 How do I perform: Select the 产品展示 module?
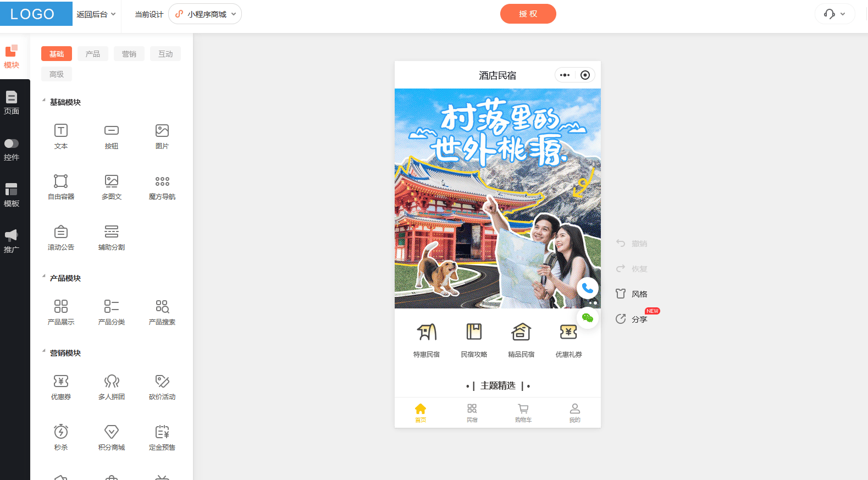(x=61, y=313)
